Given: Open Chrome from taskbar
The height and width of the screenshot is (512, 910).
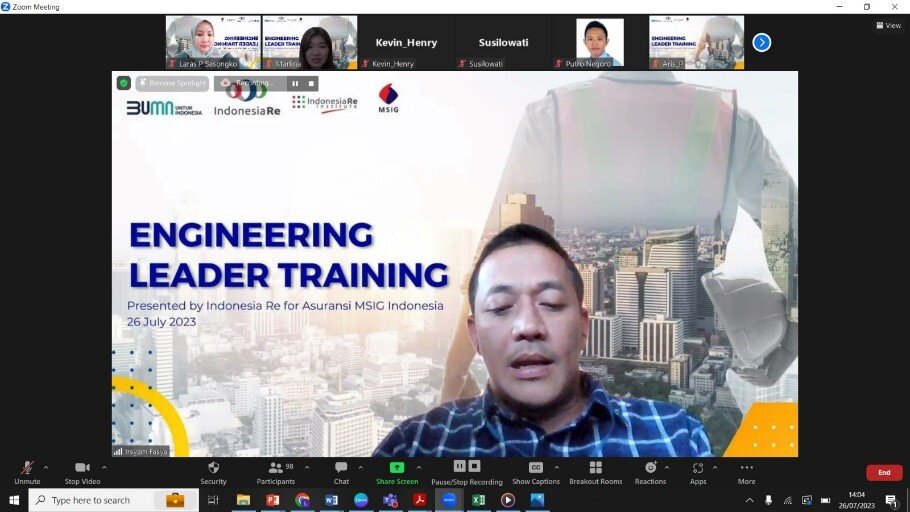Looking at the screenshot, I should (302, 500).
